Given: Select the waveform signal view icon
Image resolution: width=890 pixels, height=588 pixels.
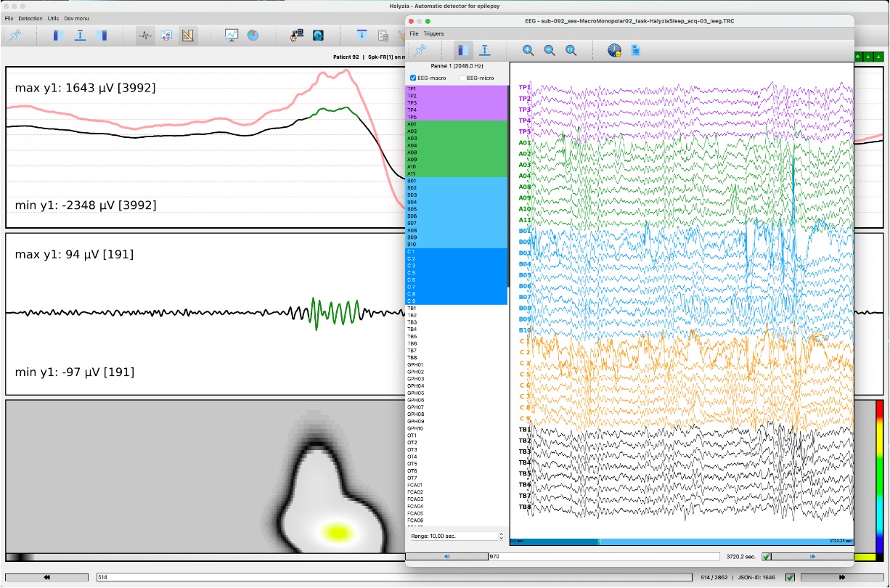Looking at the screenshot, I should click(145, 35).
